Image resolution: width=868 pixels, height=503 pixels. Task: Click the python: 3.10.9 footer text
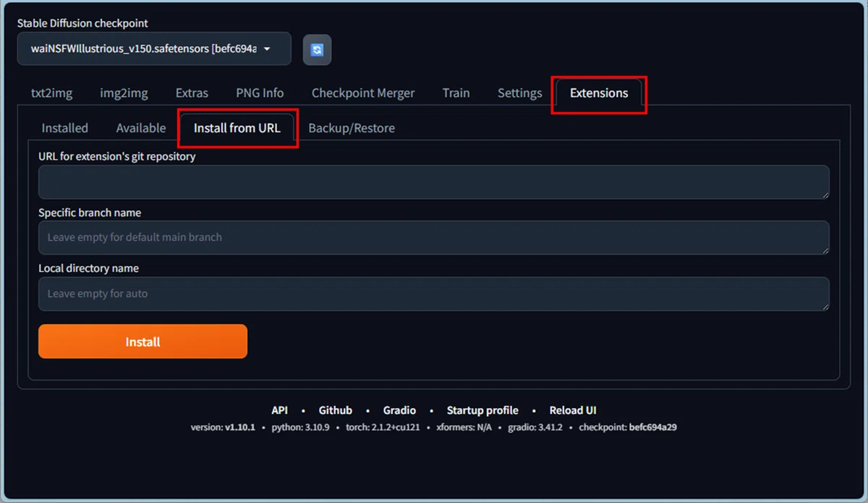click(300, 428)
